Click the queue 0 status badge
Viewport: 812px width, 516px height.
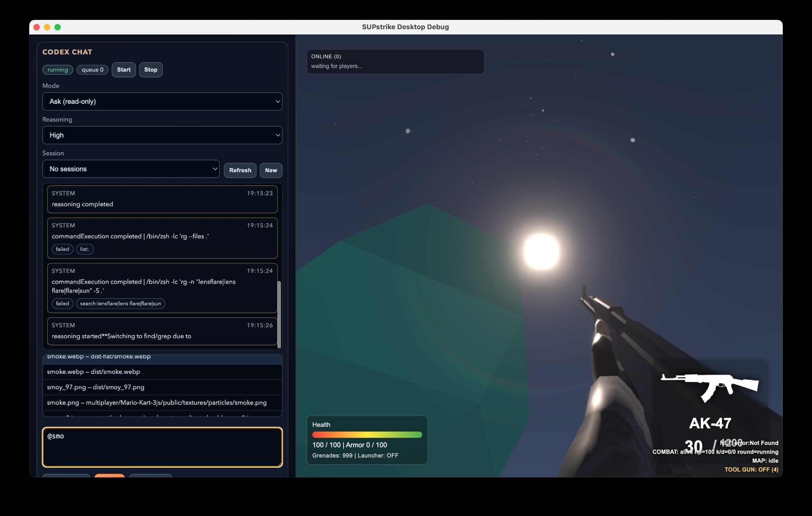[92, 70]
